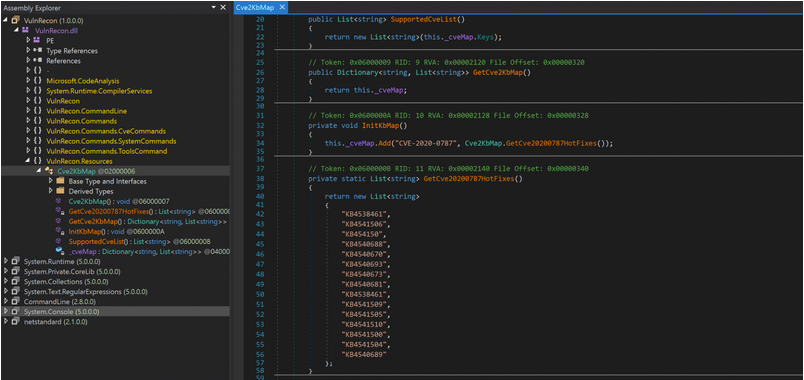Click the GetCve20200787HotFixes private method icon in tree
The image size is (804, 380).
click(x=59, y=211)
